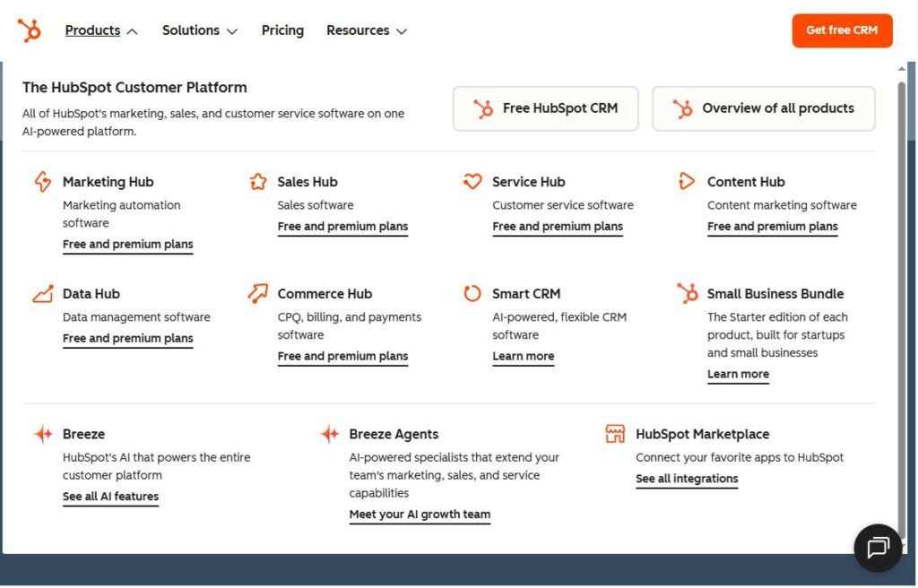The image size is (918, 588).
Task: Click the Data Hub chart icon
Action: [42, 292]
